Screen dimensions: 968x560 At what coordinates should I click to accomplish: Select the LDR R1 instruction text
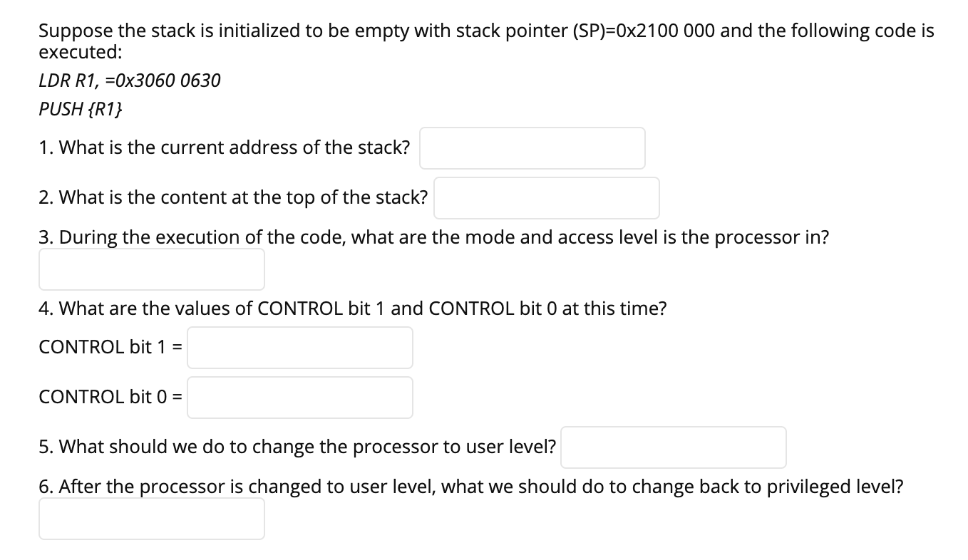[x=130, y=81]
